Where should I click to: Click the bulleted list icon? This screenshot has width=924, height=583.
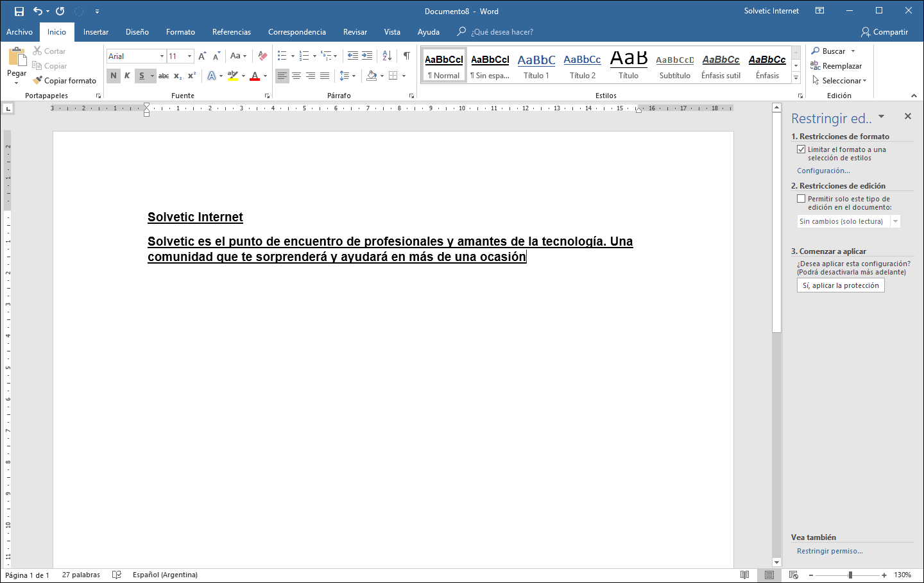point(282,56)
